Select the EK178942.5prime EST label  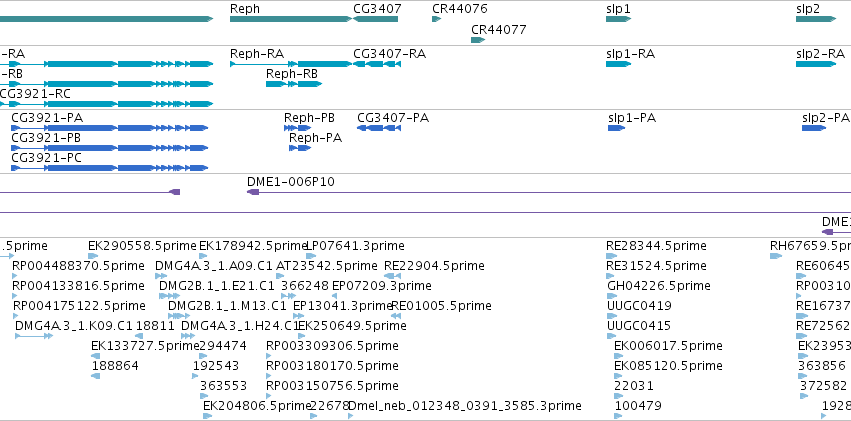point(253,246)
